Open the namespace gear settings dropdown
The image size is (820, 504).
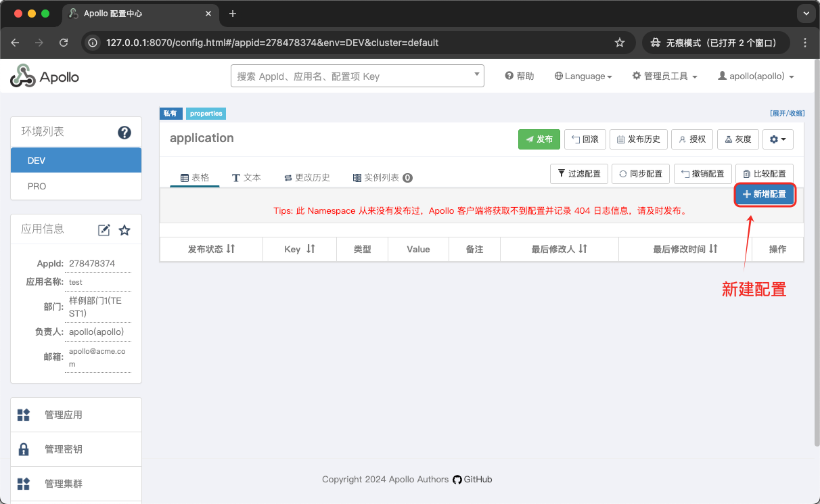[777, 139]
